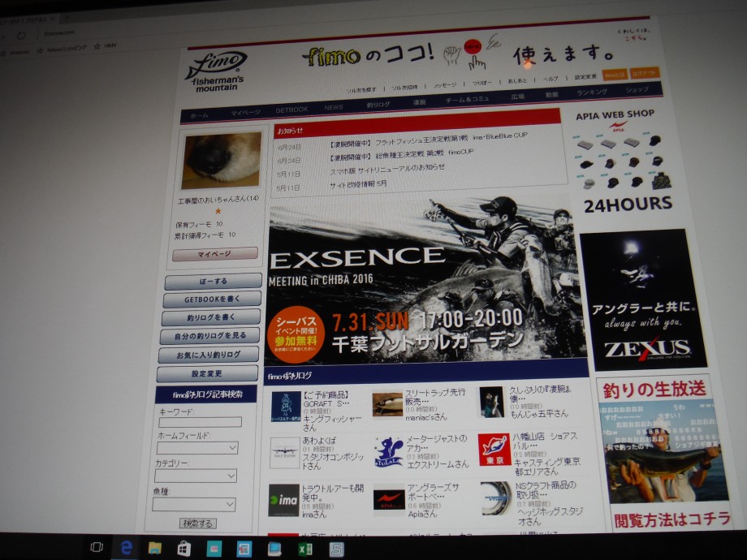
Task: Click the メッセージ link
Action: pos(445,84)
